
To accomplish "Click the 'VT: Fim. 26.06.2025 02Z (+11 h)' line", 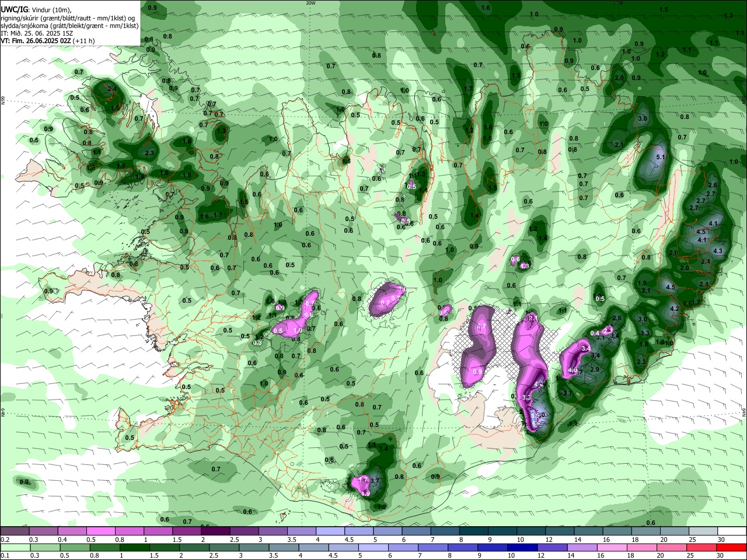I will 47,41.
